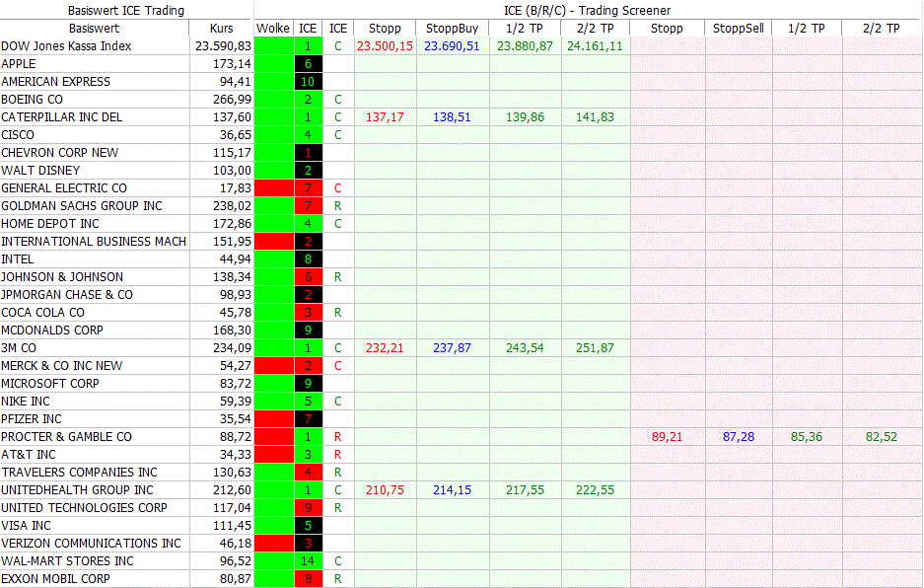924x588 pixels.
Task: Click DOW Jones StoppBuy value 23.690,51
Action: [x=452, y=46]
